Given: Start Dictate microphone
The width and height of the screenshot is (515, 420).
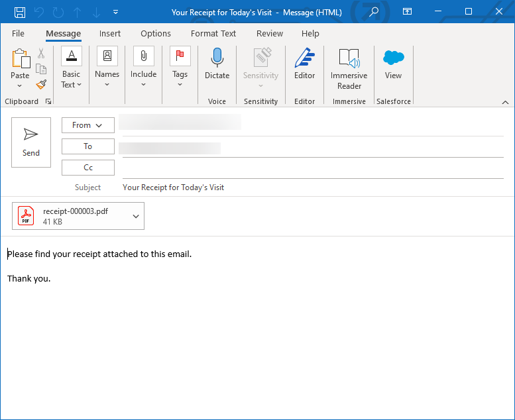Looking at the screenshot, I should tap(217, 64).
